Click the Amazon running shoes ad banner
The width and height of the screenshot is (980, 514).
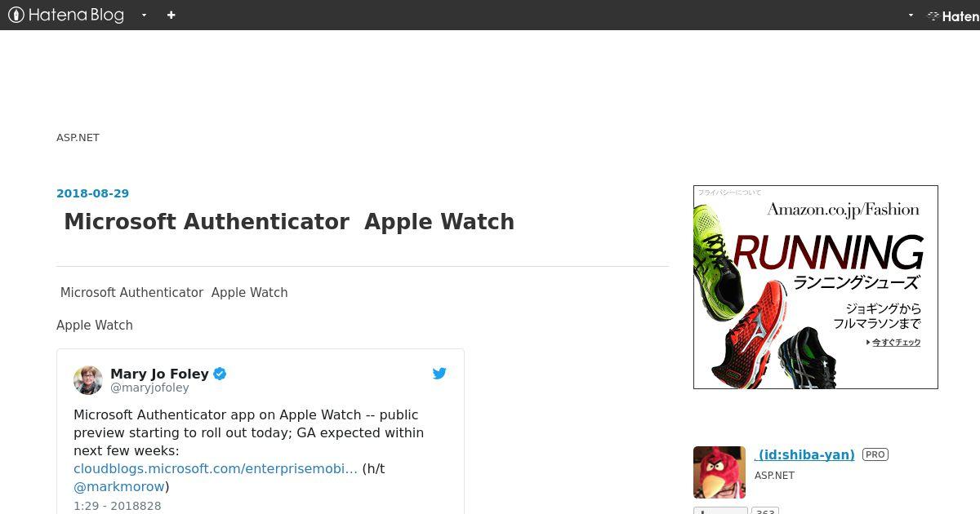pyautogui.click(x=816, y=287)
